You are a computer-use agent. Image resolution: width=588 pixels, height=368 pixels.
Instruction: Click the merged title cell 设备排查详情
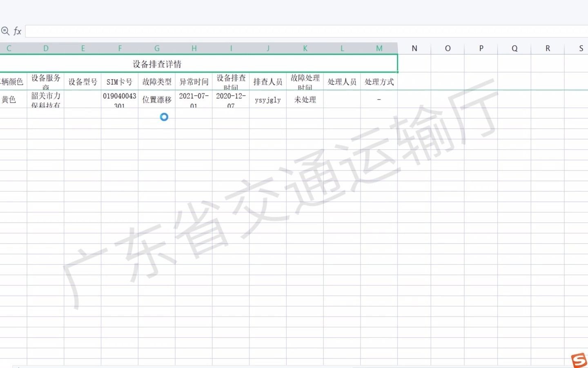198,64
